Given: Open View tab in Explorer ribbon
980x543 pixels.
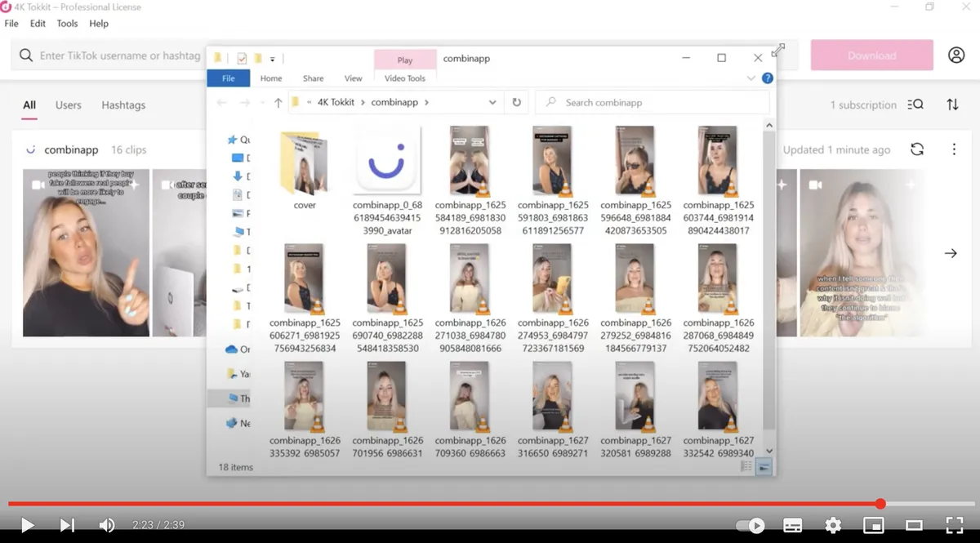Looking at the screenshot, I should click(x=354, y=78).
